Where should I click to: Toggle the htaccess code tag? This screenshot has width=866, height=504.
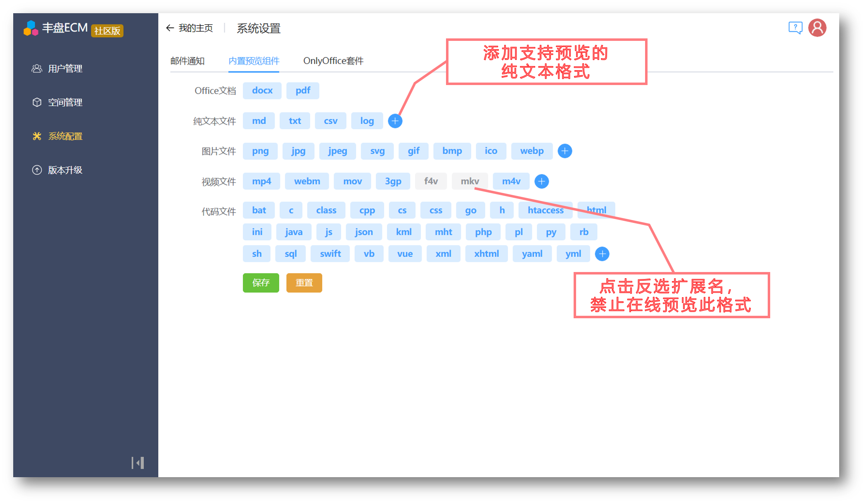546,211
